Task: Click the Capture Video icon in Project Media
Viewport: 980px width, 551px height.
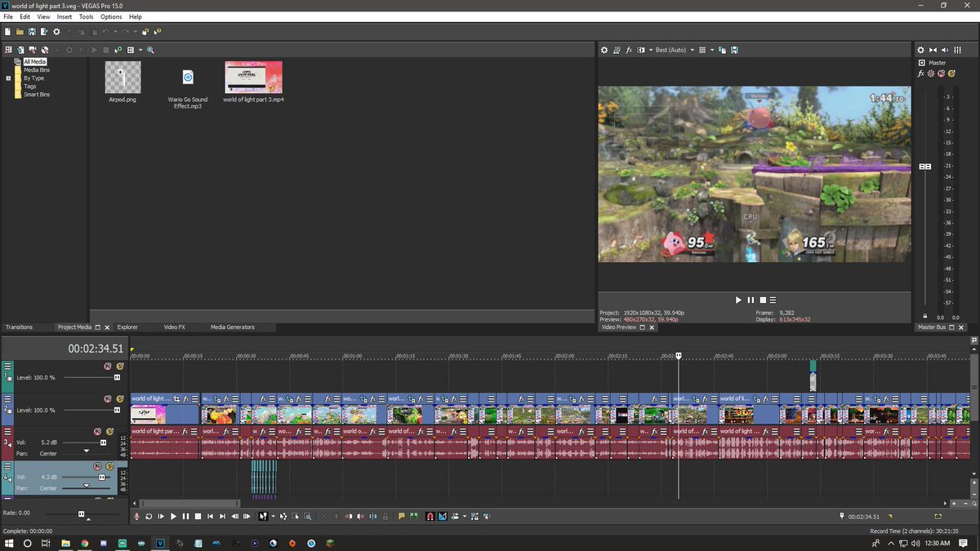Action: pyautogui.click(x=32, y=50)
